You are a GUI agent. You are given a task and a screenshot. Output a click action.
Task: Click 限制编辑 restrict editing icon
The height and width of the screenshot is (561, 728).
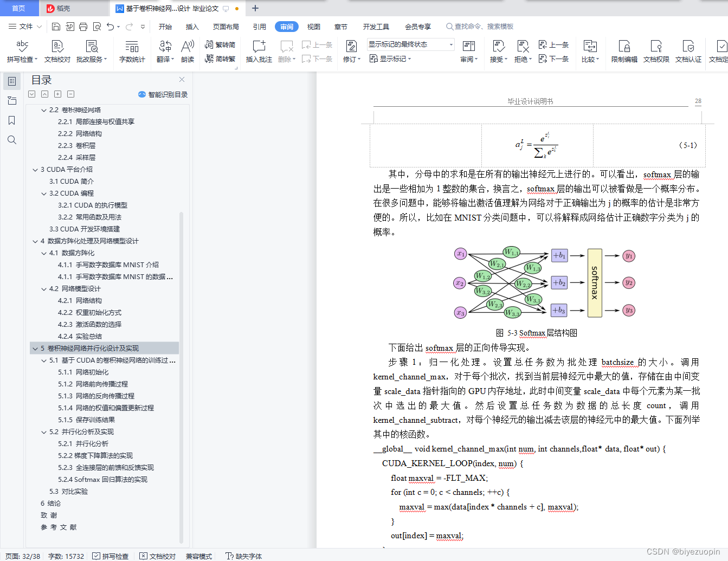pos(624,51)
